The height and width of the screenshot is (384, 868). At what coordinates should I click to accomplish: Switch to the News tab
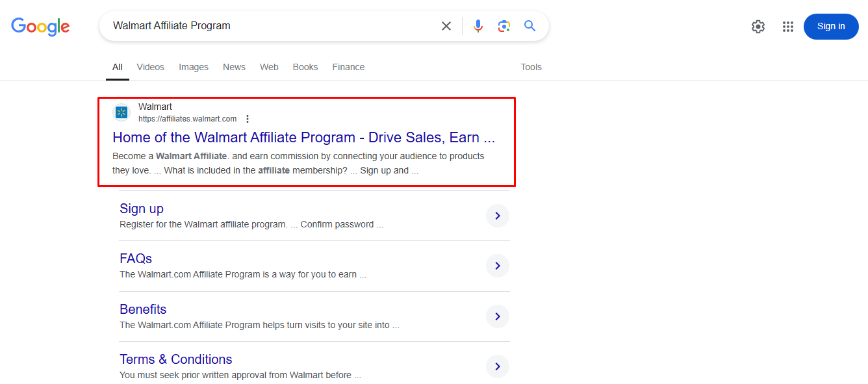(234, 67)
